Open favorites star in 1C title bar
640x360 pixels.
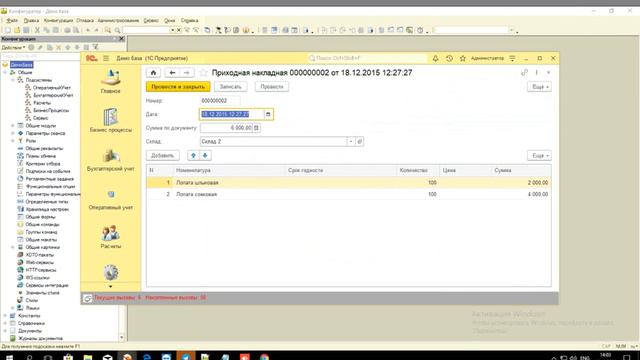pos(463,58)
